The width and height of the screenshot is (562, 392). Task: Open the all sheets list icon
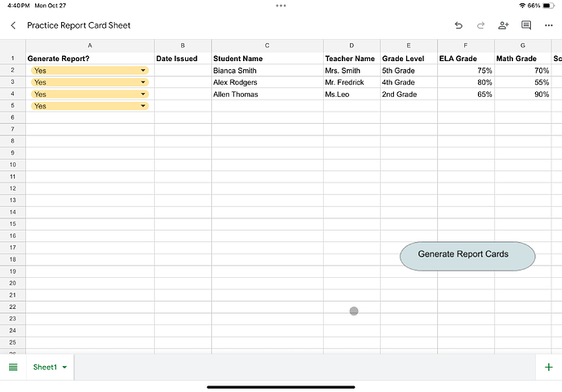(13, 367)
